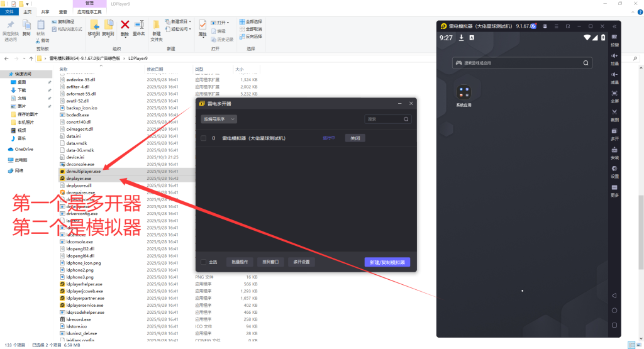Viewport: 644px width, 349px height.
Task: Click the 新建/复制模拟器 button
Action: [387, 262]
